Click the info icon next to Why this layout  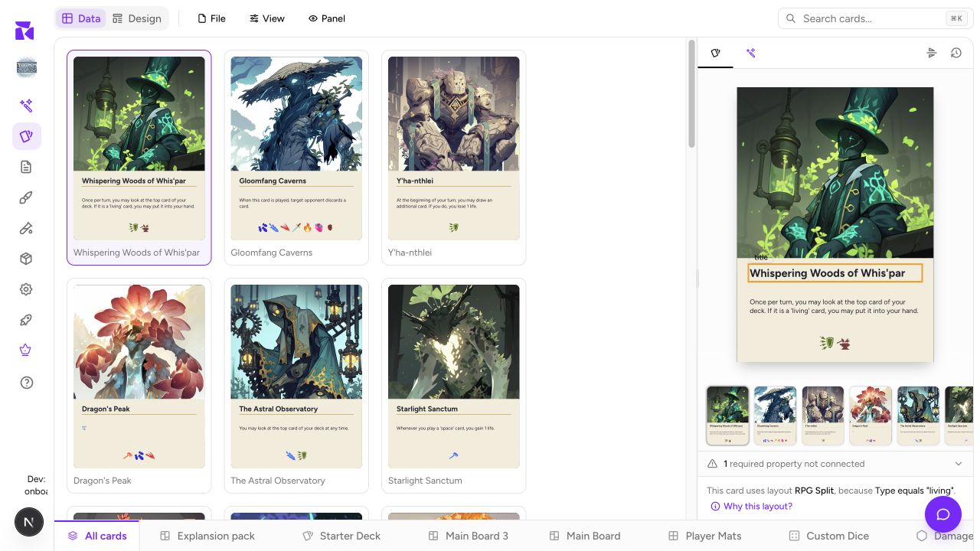(x=715, y=507)
